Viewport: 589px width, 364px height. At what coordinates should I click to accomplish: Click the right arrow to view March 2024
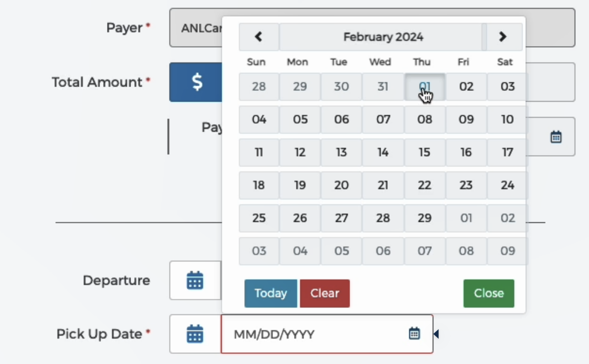(x=503, y=37)
